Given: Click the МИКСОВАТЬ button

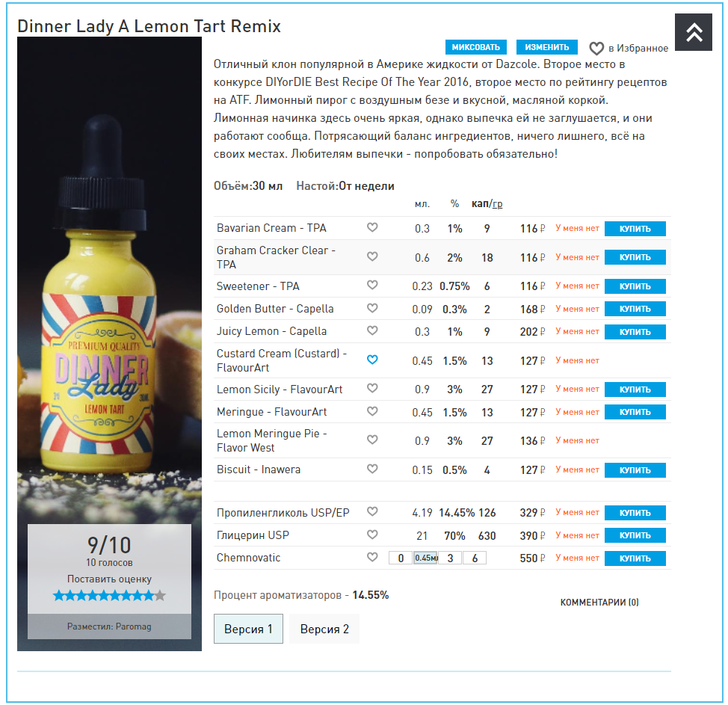Looking at the screenshot, I should [476, 47].
